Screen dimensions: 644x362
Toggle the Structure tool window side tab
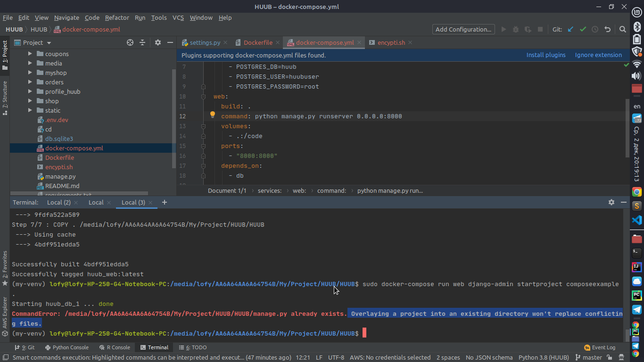5,95
